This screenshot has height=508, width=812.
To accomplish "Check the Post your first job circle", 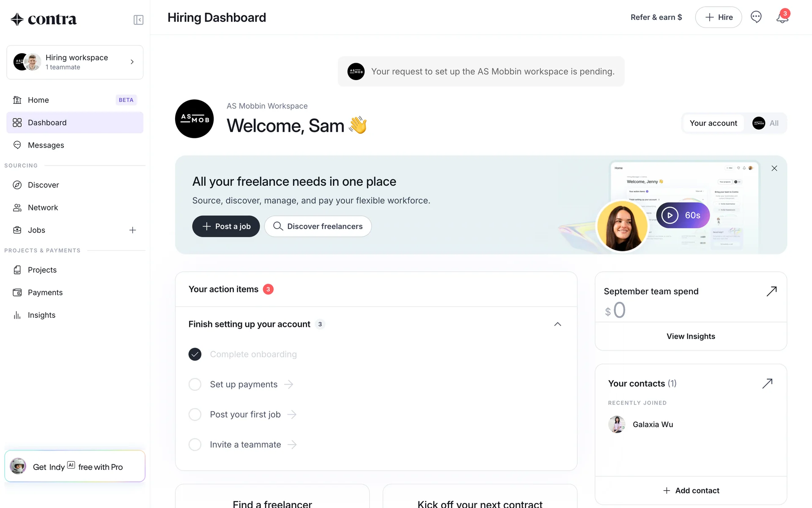I will click(195, 414).
